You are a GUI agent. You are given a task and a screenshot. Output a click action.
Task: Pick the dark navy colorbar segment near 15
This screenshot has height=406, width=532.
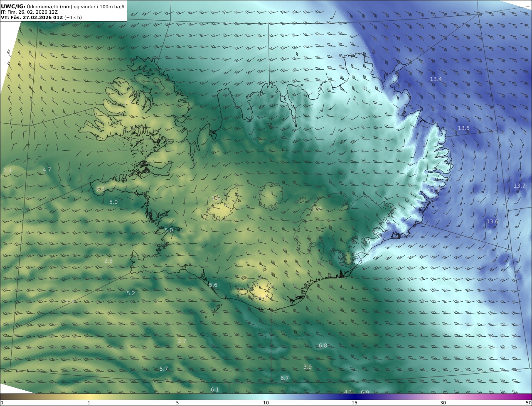click(355, 396)
